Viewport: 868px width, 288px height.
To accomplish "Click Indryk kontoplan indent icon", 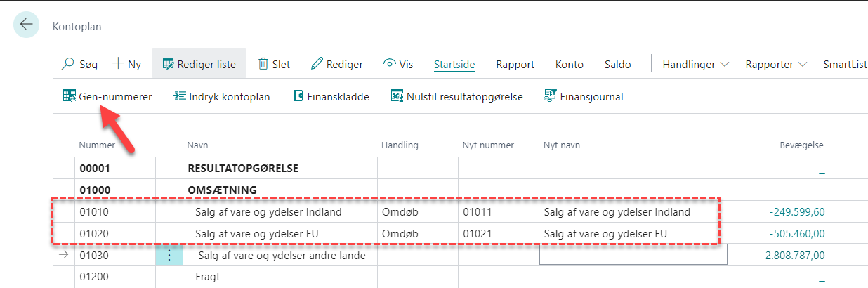I will (180, 96).
